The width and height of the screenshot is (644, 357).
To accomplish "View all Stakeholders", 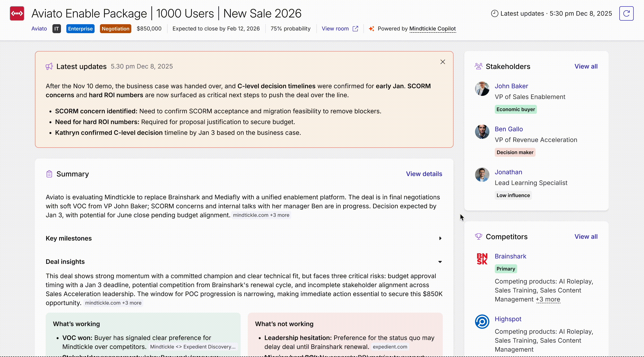I will (586, 67).
